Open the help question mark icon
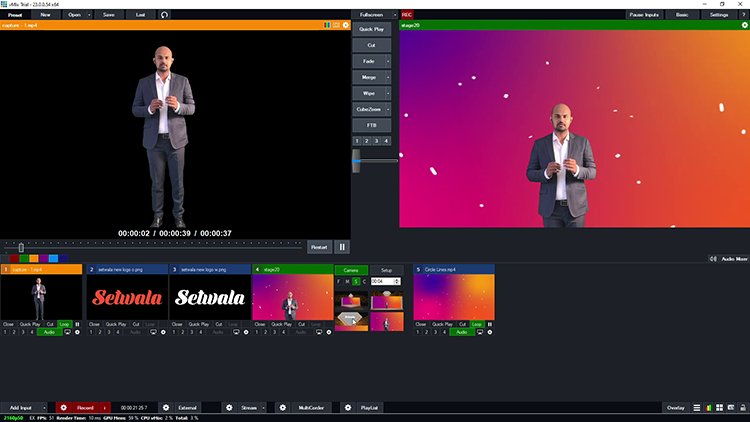The width and height of the screenshot is (750, 422). 742,15
